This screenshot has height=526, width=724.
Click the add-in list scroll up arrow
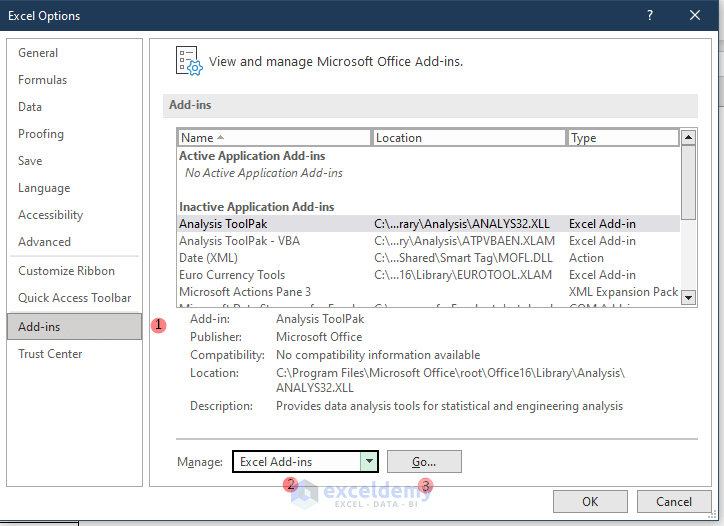(x=688, y=137)
